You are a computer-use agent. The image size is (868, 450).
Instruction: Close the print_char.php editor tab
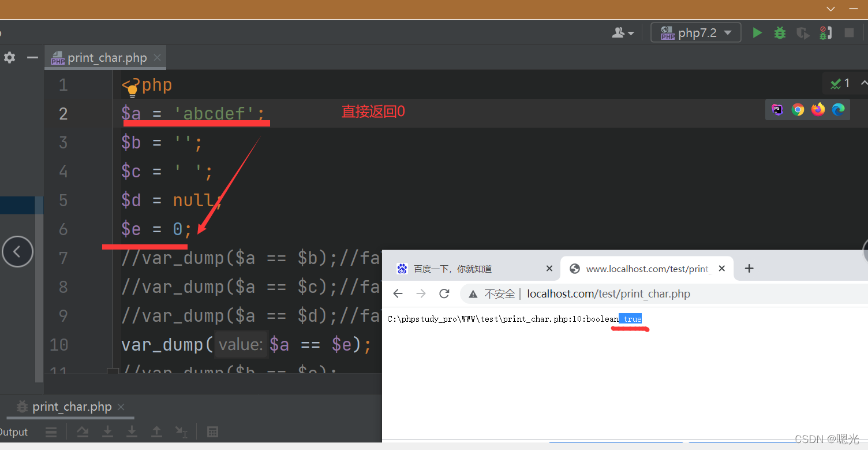tap(157, 58)
